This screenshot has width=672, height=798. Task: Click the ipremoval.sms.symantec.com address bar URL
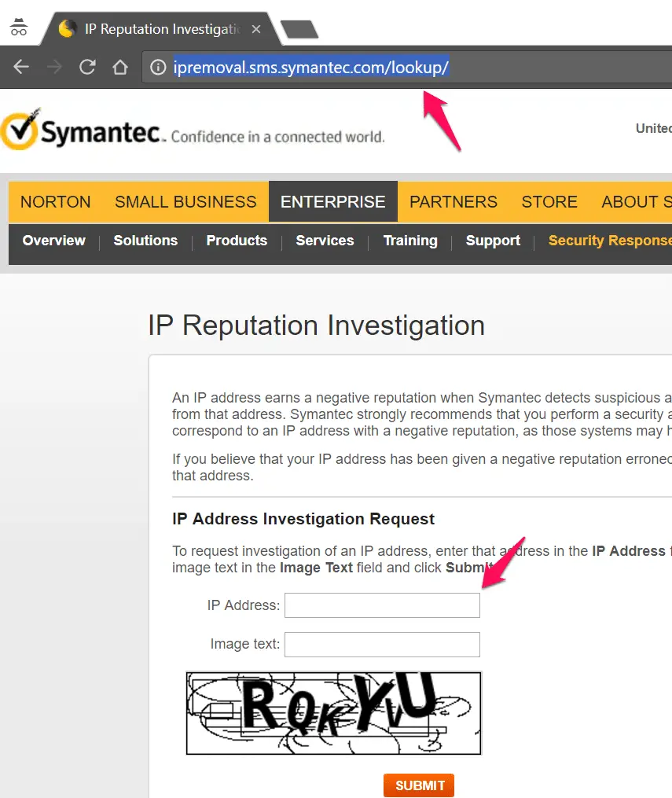tap(310, 67)
